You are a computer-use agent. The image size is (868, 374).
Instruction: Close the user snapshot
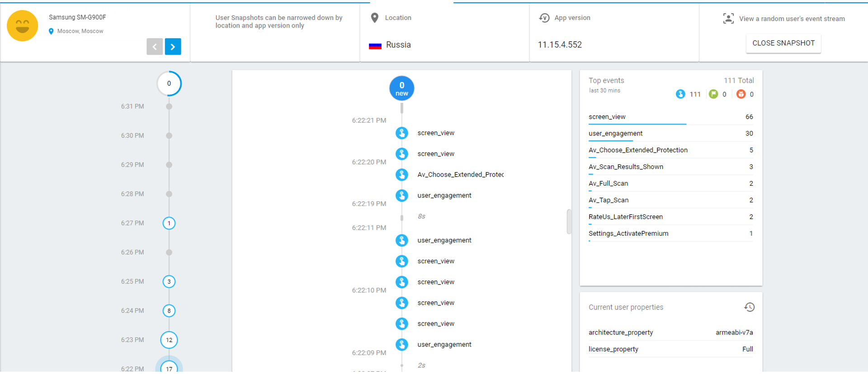click(783, 43)
